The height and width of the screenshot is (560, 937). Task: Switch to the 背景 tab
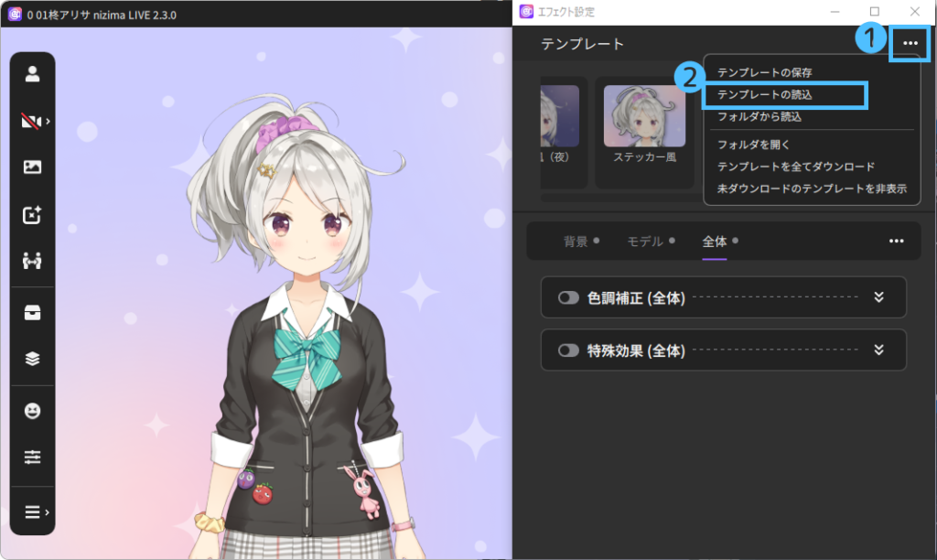(x=576, y=242)
